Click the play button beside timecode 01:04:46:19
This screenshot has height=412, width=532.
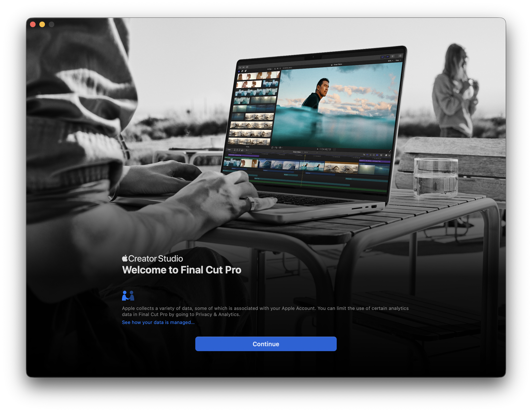click(318, 149)
